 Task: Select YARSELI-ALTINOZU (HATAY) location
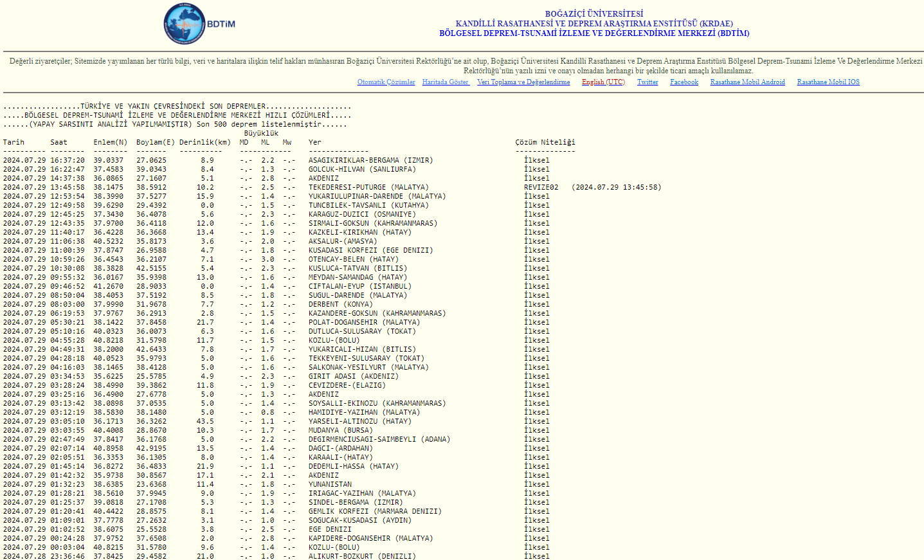(360, 422)
